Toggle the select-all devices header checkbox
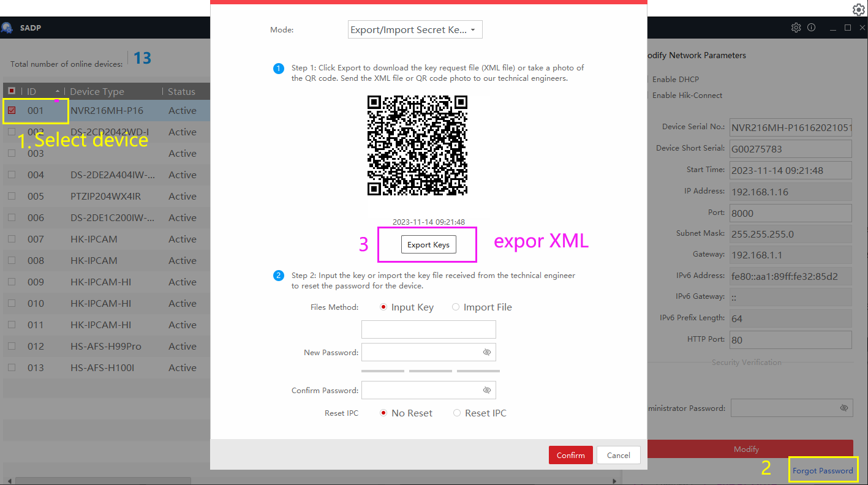 [x=12, y=91]
